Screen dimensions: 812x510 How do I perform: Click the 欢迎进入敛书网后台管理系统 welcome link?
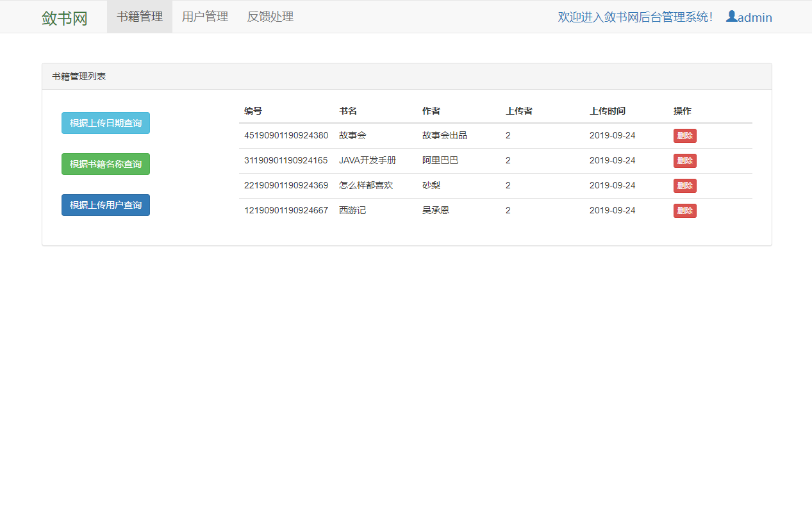tap(636, 17)
